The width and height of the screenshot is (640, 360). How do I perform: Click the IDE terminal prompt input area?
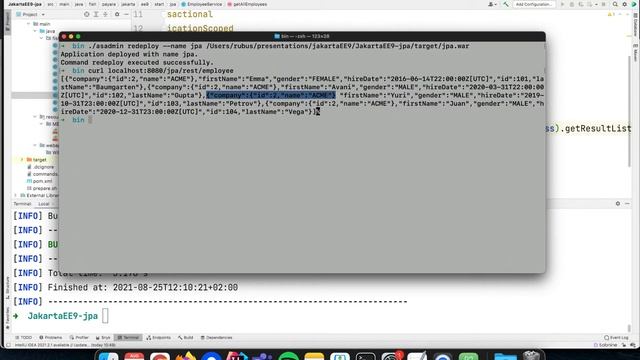(x=105, y=316)
